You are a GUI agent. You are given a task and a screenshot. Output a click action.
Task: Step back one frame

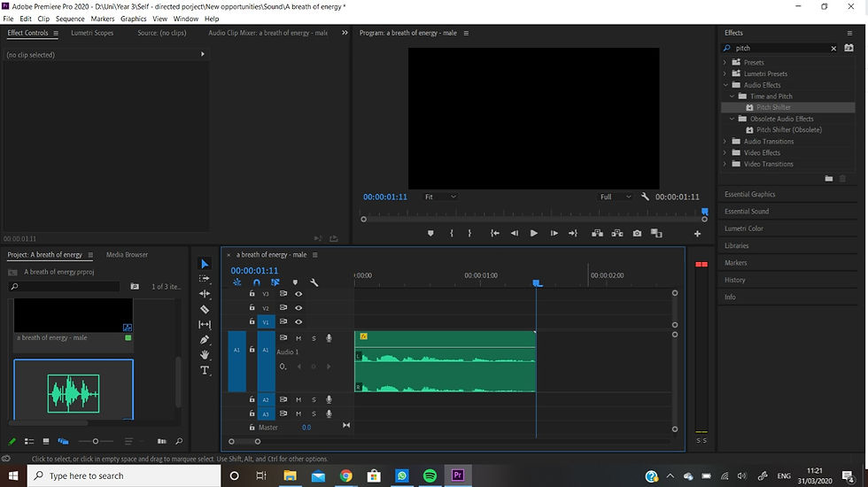[515, 234]
